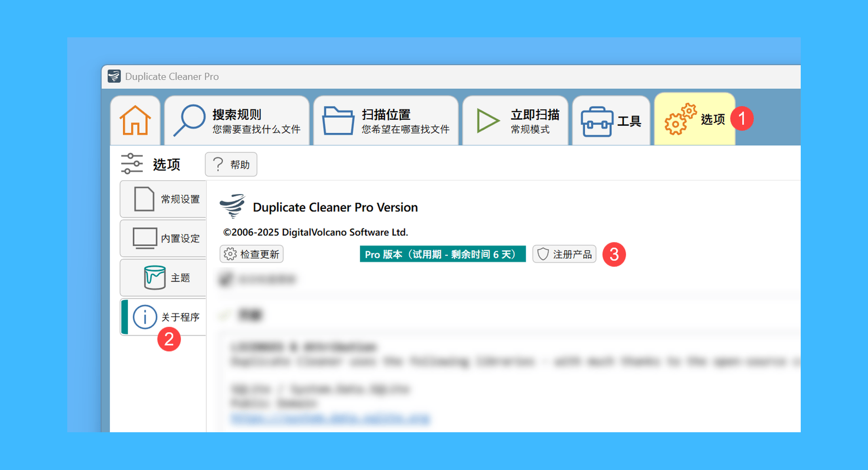The height and width of the screenshot is (470, 868).
Task: Select the 关于程序 about section
Action: tap(163, 317)
